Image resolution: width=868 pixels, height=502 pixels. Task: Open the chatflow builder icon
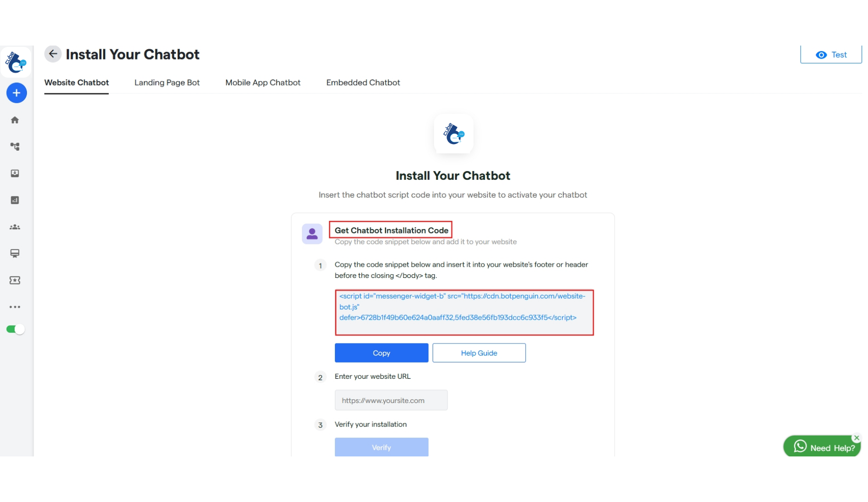point(15,146)
